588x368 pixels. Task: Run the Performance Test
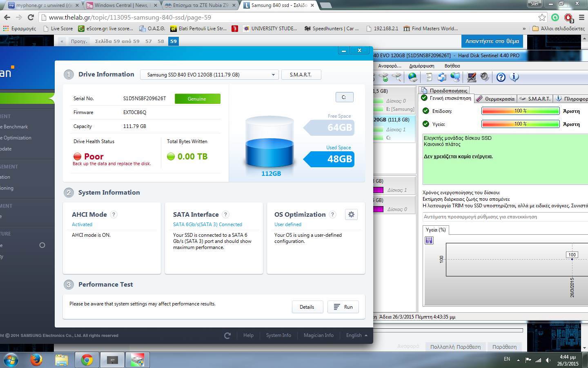[x=343, y=307]
